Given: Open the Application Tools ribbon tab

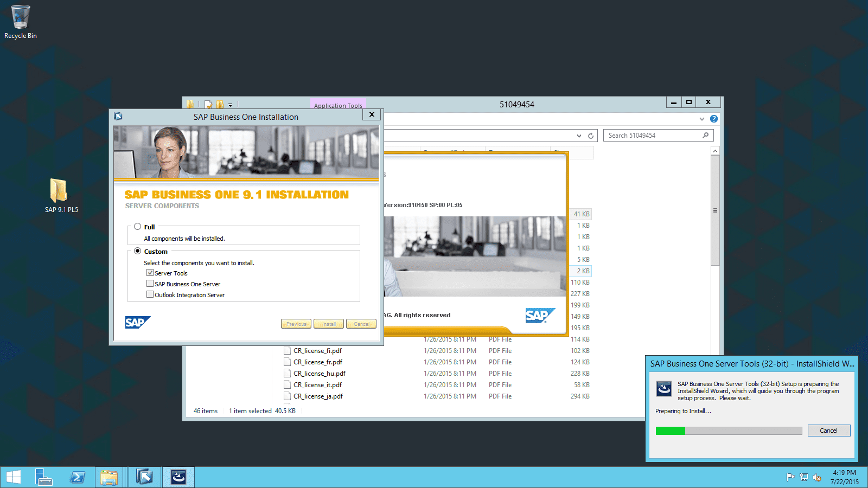Looking at the screenshot, I should point(338,105).
